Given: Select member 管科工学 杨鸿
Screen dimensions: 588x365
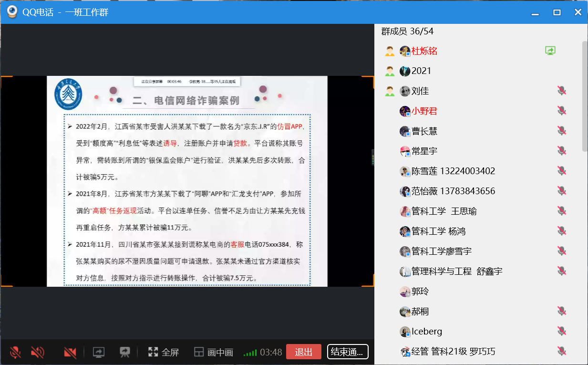Looking at the screenshot, I should (x=438, y=231).
